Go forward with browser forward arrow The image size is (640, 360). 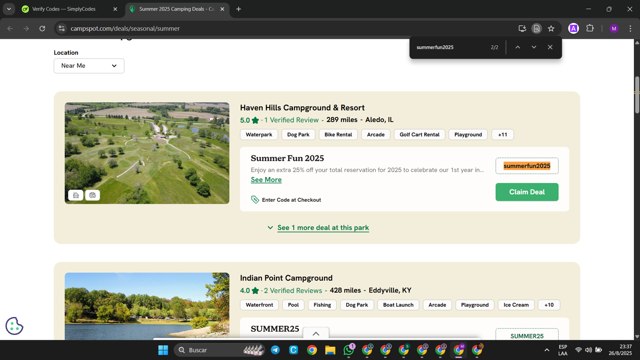[26, 29]
